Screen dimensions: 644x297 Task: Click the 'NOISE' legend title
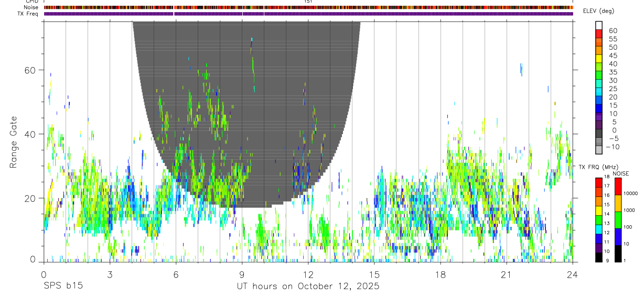click(621, 173)
